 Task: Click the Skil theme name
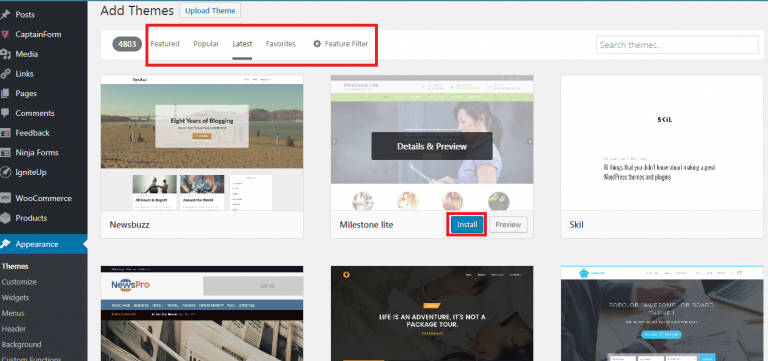(x=576, y=225)
